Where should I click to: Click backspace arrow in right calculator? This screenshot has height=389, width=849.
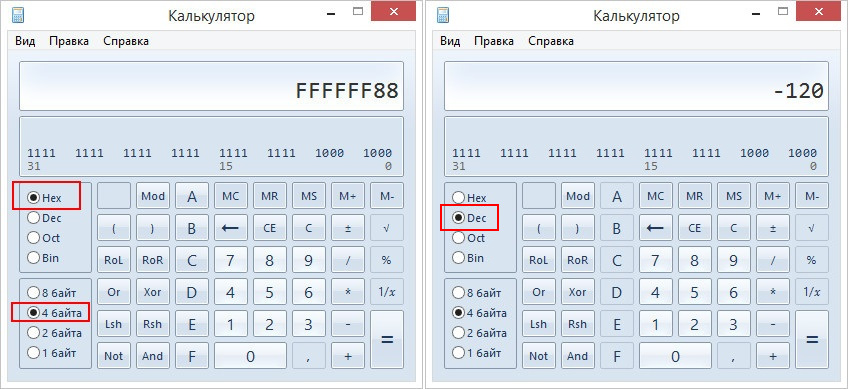656,228
